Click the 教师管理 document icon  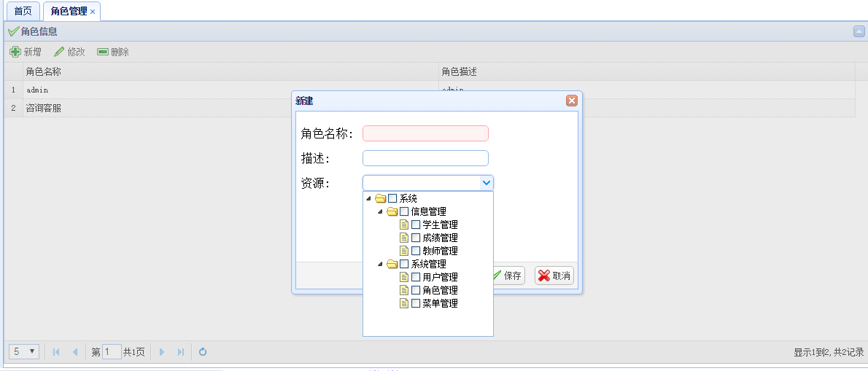point(404,251)
